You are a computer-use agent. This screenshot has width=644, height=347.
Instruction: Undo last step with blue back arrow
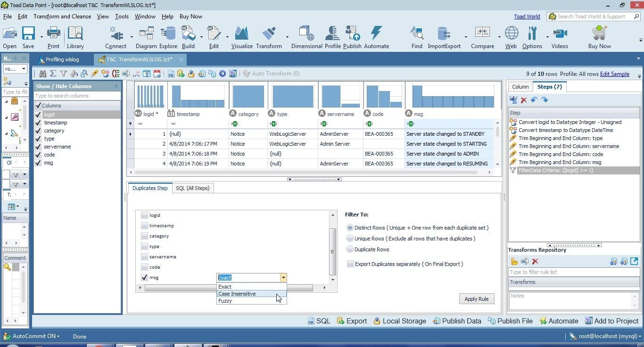click(534, 100)
